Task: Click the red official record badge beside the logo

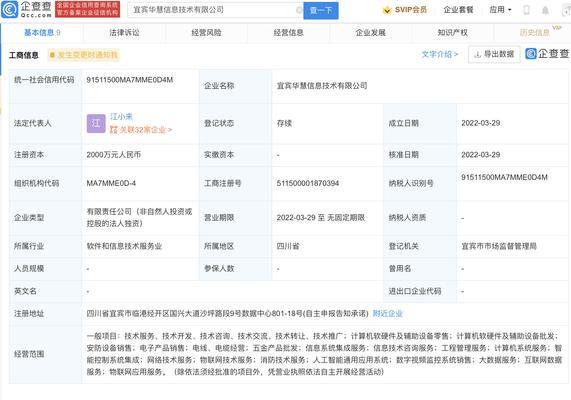Action: coord(87,9)
